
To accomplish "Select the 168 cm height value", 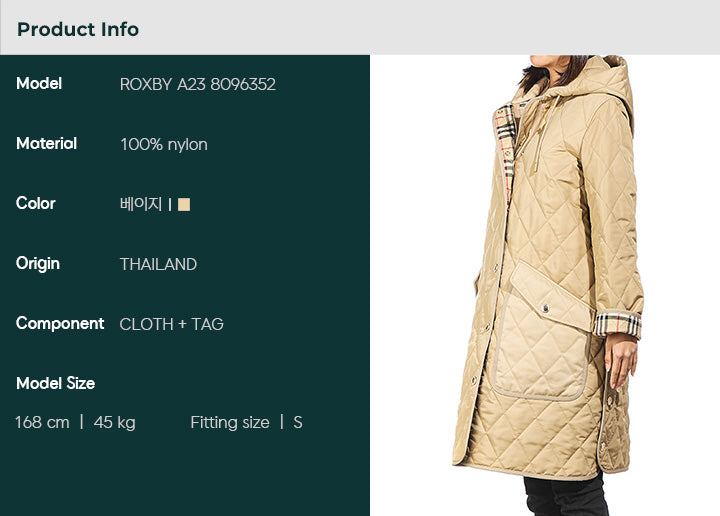I will (42, 422).
